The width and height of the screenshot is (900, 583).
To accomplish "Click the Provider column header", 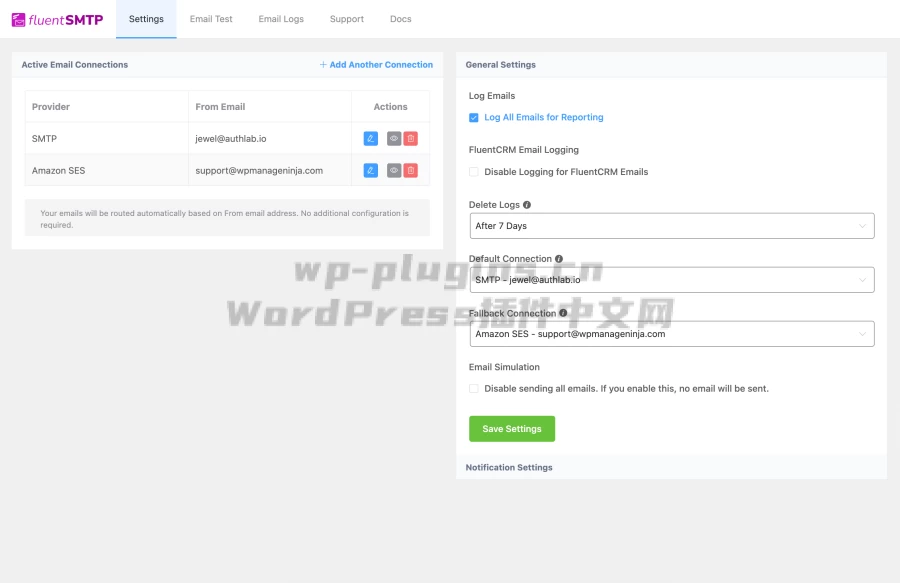I will tap(107, 107).
